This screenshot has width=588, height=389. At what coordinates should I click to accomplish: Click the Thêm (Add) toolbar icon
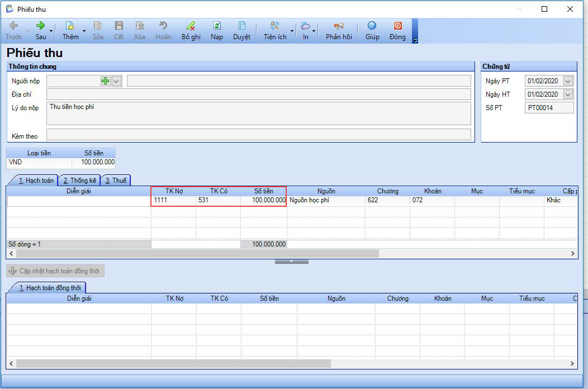tap(70, 26)
